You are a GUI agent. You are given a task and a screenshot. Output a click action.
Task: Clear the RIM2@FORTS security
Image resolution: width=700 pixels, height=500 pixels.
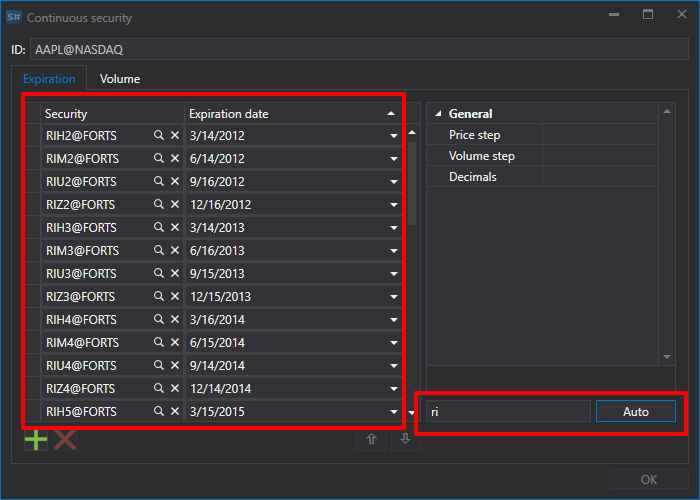pos(175,158)
